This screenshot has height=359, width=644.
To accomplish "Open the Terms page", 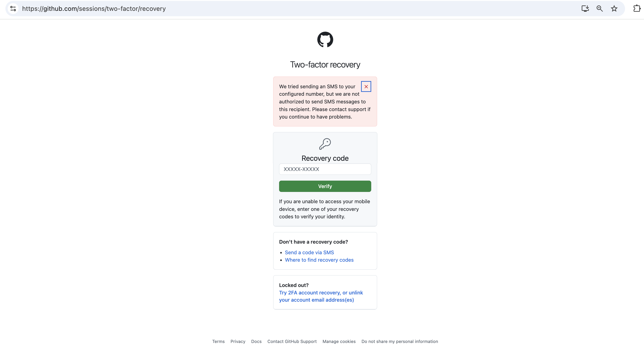I will (218, 341).
